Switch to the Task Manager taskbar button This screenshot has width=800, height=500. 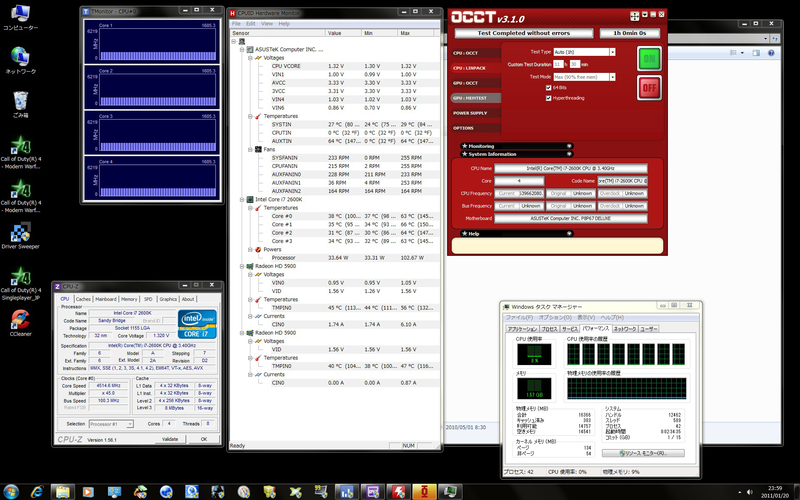(x=450, y=491)
